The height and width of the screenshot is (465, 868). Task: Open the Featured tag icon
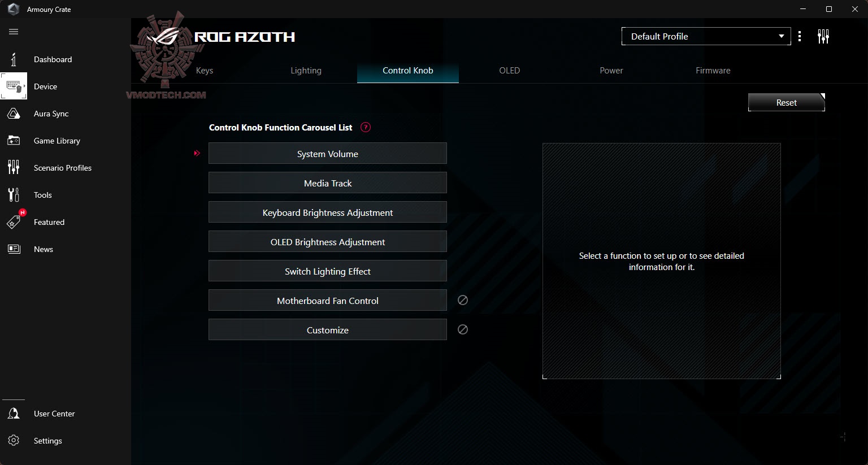click(14, 222)
